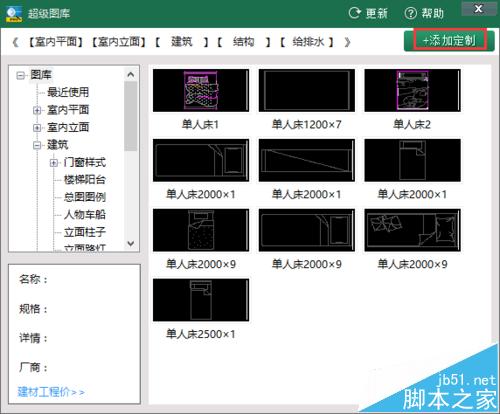
Task: Expand the 门窗样式 tree node
Action: [54, 163]
